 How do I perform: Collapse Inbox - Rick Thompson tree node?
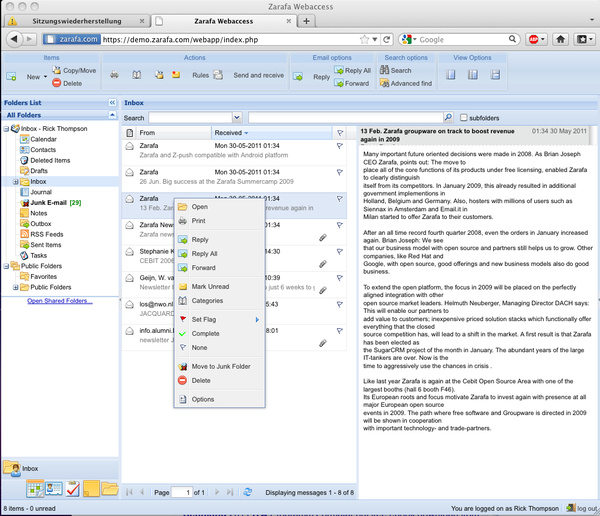point(6,129)
